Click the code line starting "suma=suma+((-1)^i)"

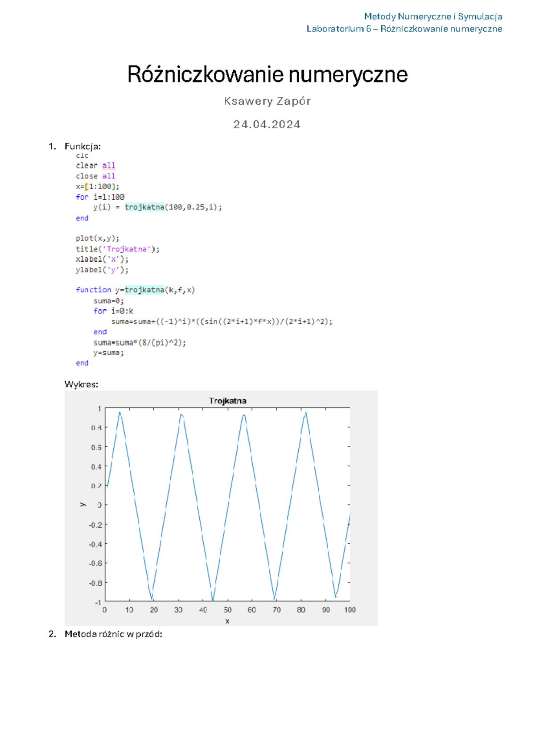pyautogui.click(x=222, y=321)
